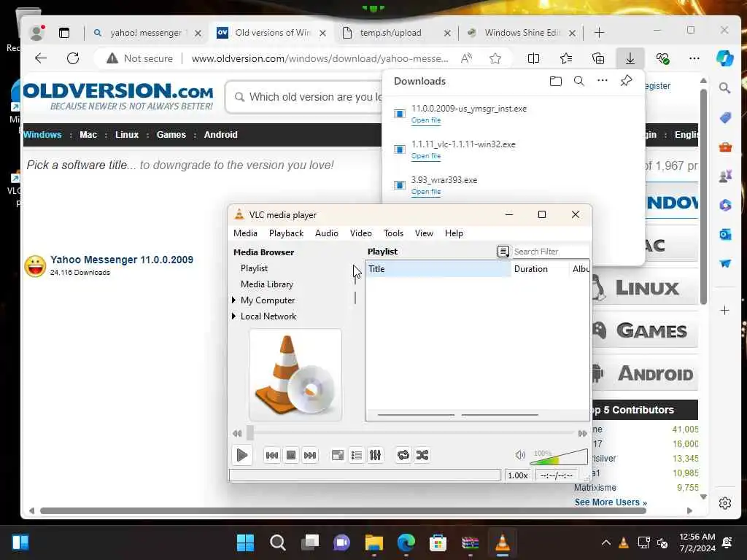Sort playlist by Title column
The image size is (747, 560).
point(438,269)
